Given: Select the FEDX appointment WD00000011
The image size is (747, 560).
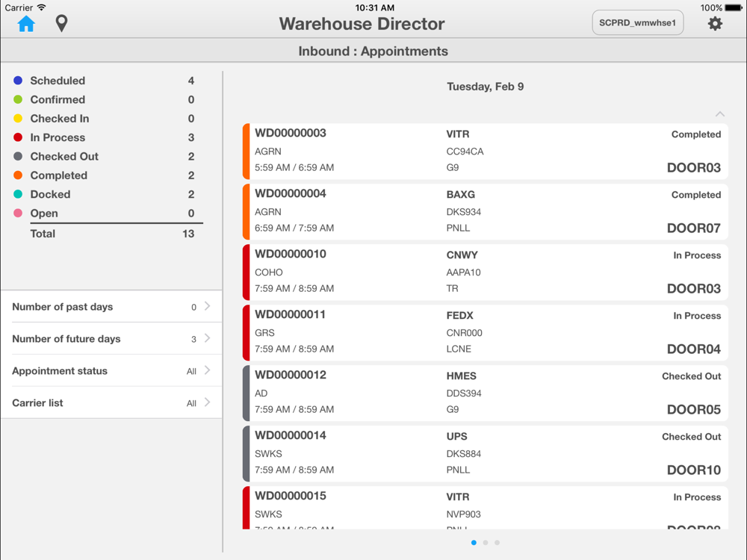Looking at the screenshot, I should (x=485, y=332).
